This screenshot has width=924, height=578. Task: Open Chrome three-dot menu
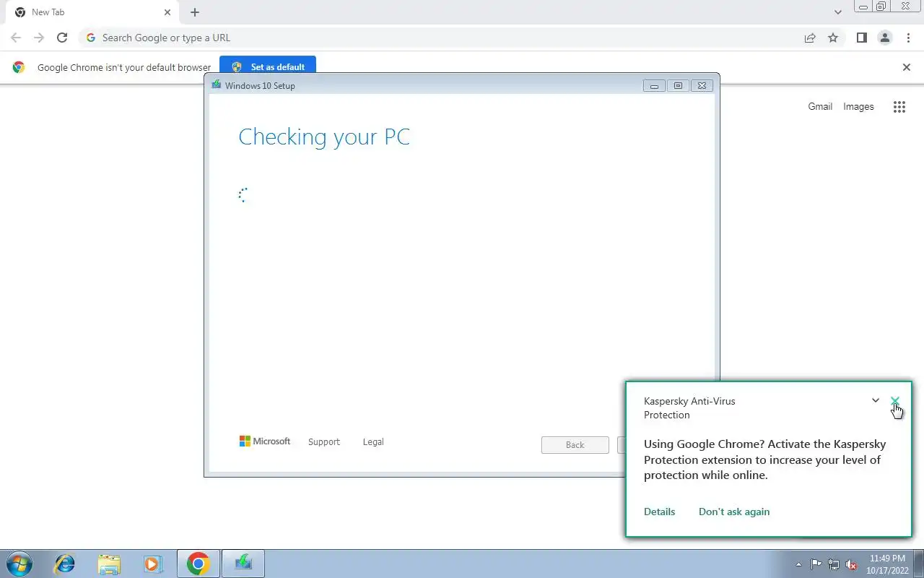pyautogui.click(x=908, y=38)
